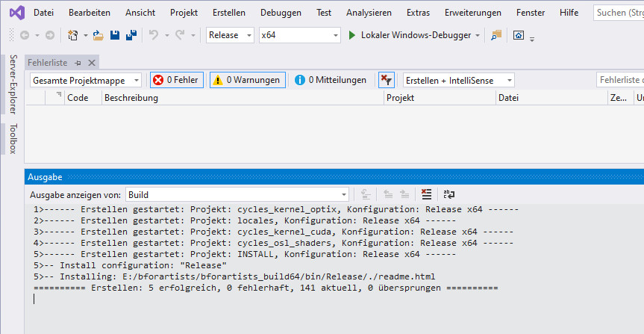Expand the redo history dropdown arrow
This screenshot has width=644, height=334.
[193, 35]
